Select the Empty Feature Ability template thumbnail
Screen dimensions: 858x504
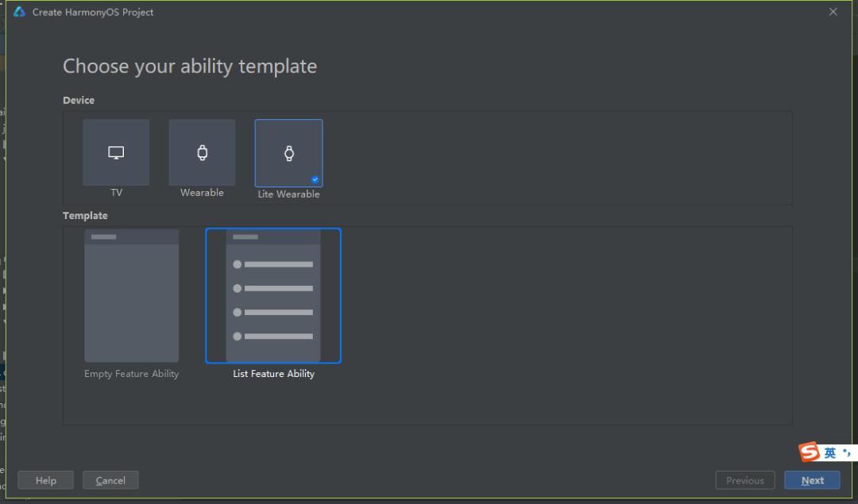coord(132,296)
